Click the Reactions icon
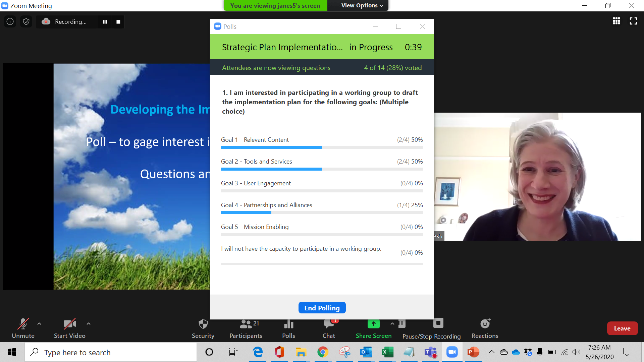Screen dimensions: 644x362 [485, 328]
